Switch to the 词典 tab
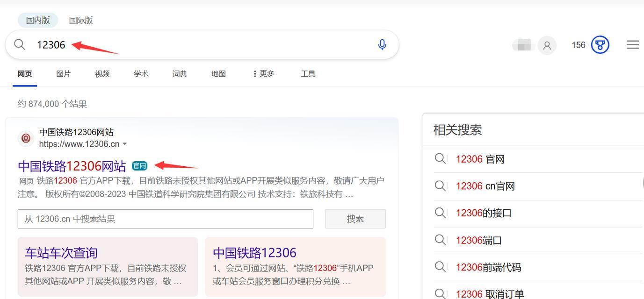The height and width of the screenshot is (299, 644). (x=180, y=74)
